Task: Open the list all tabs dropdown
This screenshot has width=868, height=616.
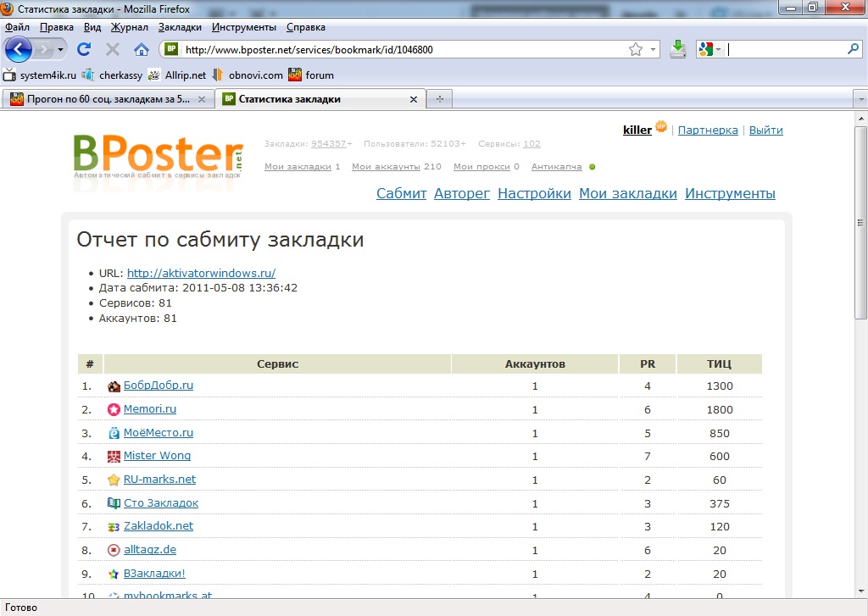Action: pos(861,100)
